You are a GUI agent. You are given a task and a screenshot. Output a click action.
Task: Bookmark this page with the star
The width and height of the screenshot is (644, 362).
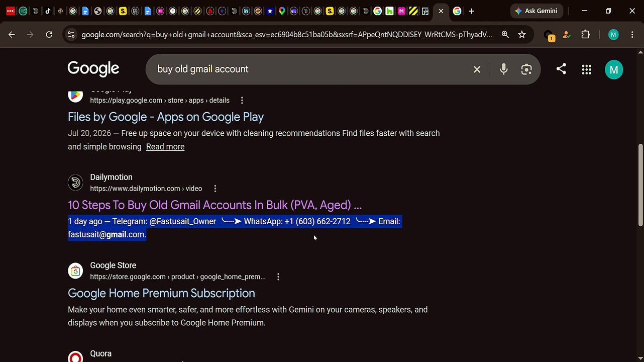[522, 35]
